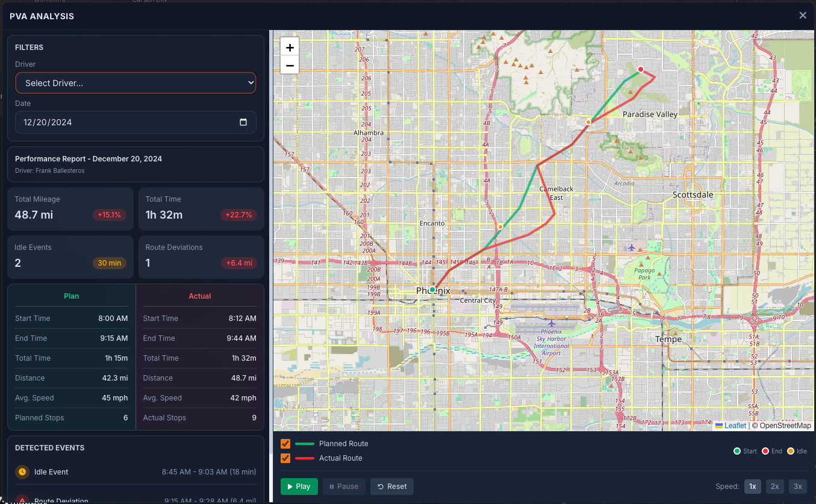This screenshot has width=816, height=504.
Task: Open the Select Driver dropdown
Action: click(x=135, y=83)
